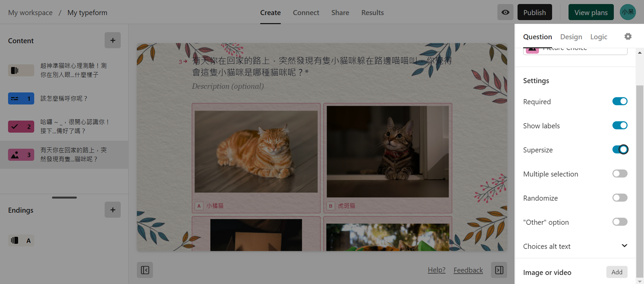Collapse the right sidebar panel icon
Viewport: 644px width, 284px height.
click(x=499, y=270)
